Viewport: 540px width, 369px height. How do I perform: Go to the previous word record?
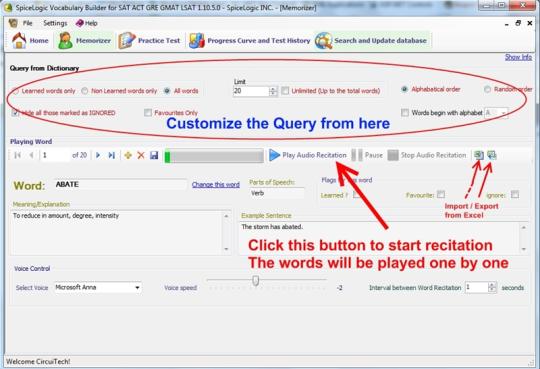(x=31, y=155)
